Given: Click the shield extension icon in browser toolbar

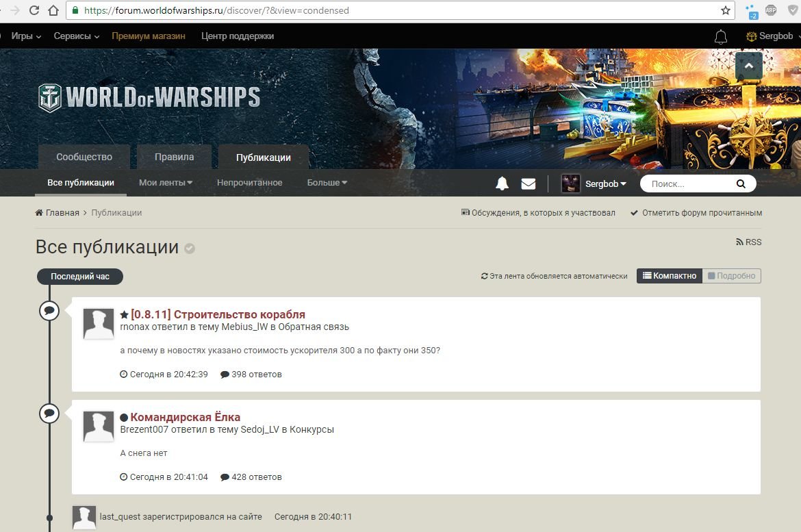Looking at the screenshot, I should 794,10.
